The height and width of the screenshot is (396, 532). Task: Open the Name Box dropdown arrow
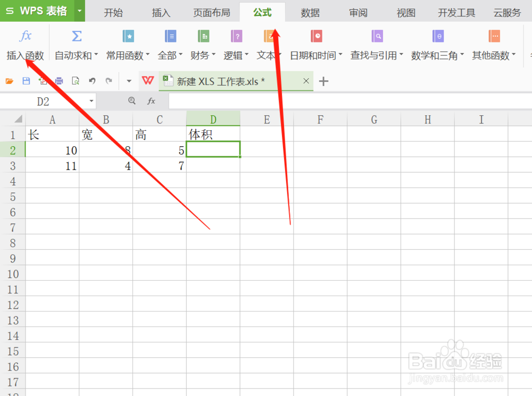tap(92, 101)
